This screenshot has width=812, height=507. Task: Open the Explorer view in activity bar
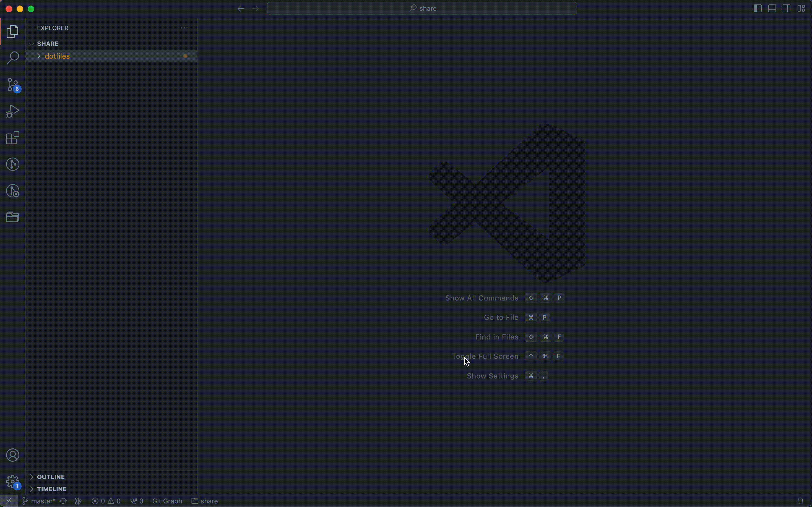click(x=13, y=32)
